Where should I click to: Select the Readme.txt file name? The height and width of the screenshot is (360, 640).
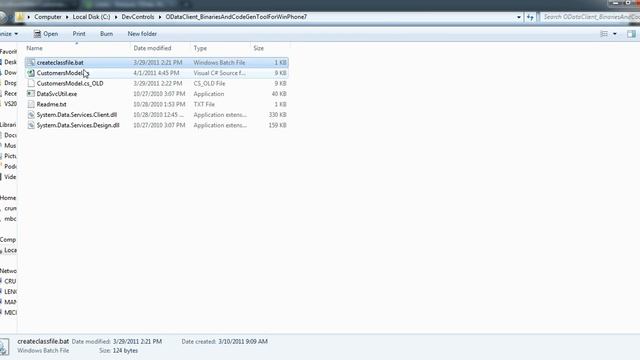[x=51, y=104]
